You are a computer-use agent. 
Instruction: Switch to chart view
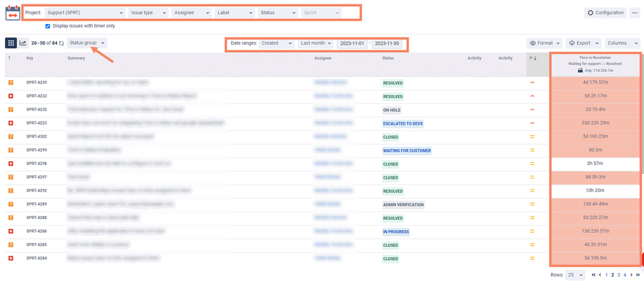pyautogui.click(x=23, y=43)
